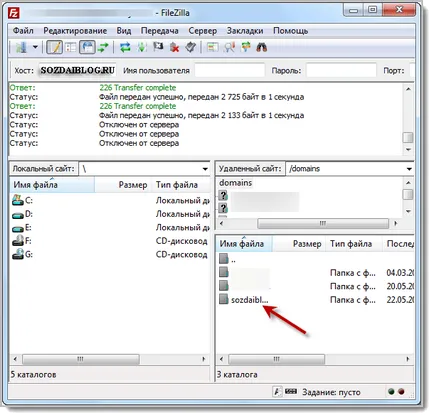Open the Файл menu
Image resolution: width=434 pixels, height=418 pixels.
pos(23,31)
